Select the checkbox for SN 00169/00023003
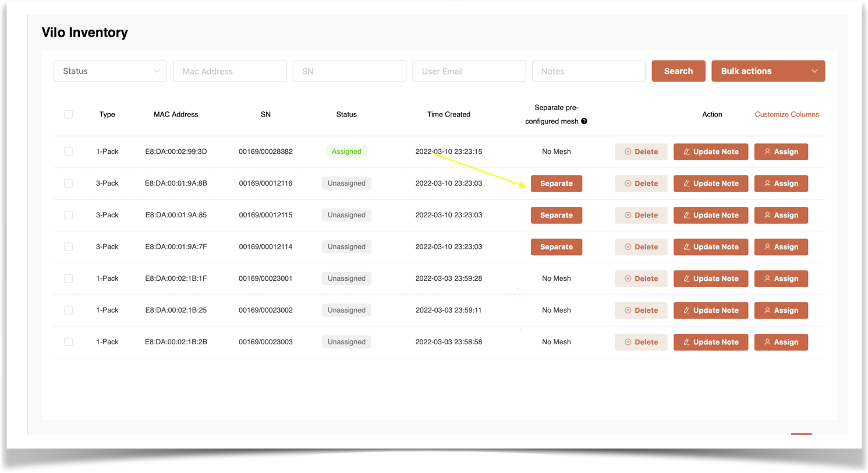The width and height of the screenshot is (868, 473). tap(68, 342)
